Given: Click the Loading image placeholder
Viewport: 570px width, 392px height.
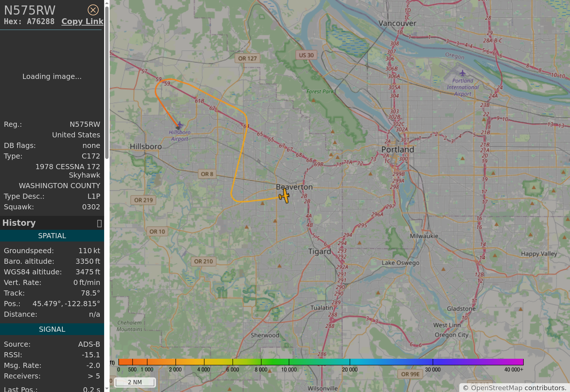Looking at the screenshot, I should pyautogui.click(x=52, y=76).
